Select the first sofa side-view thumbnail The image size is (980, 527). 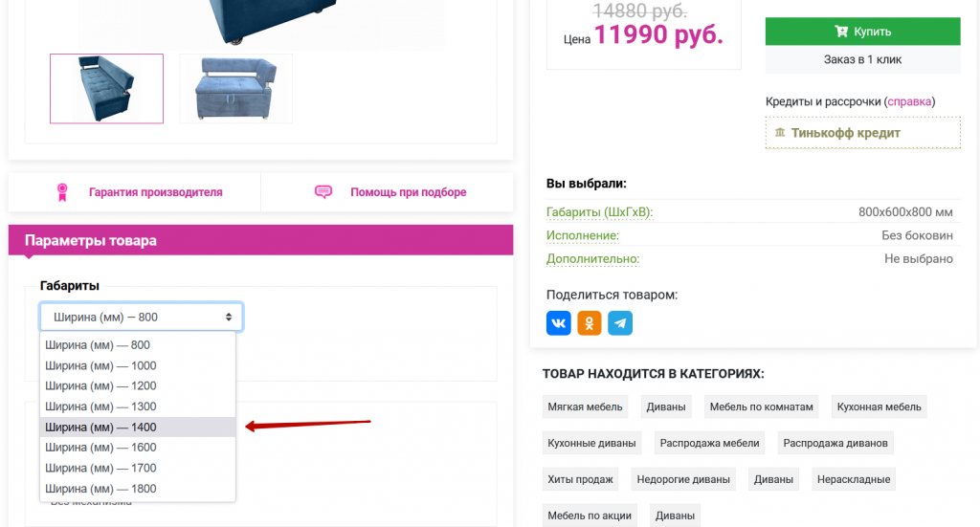[107, 89]
